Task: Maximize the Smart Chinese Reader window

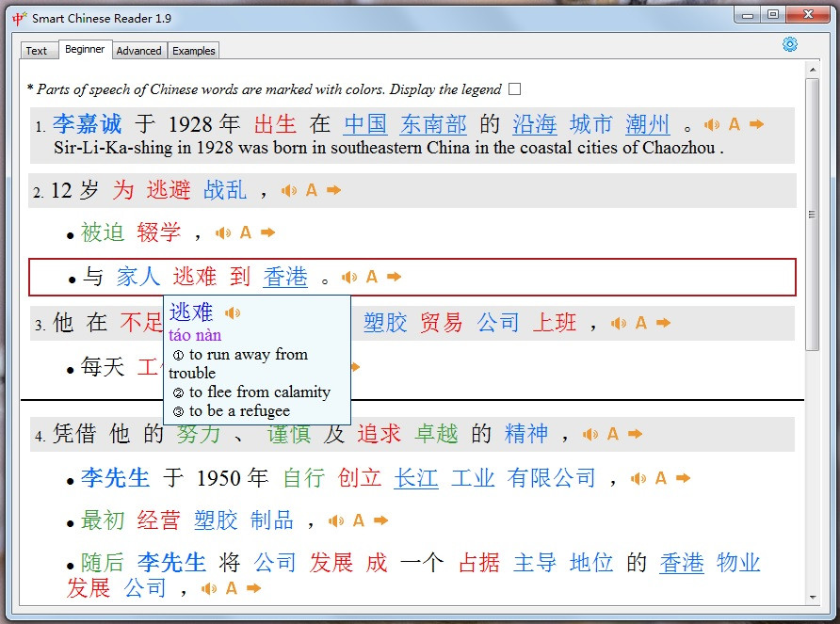Action: click(x=773, y=14)
